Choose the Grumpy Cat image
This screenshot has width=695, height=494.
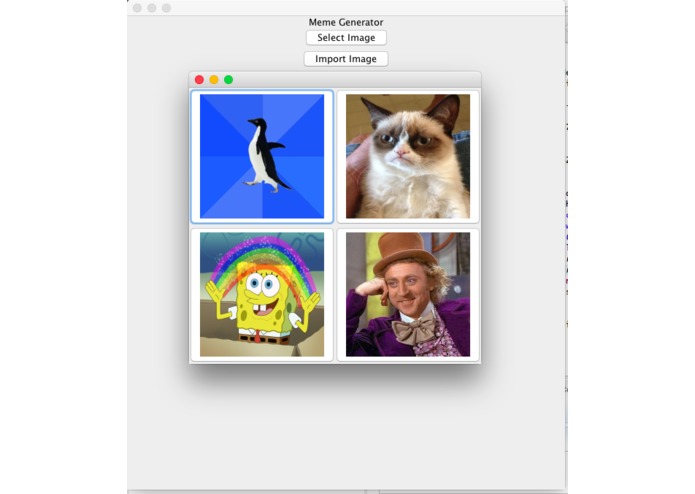click(408, 156)
